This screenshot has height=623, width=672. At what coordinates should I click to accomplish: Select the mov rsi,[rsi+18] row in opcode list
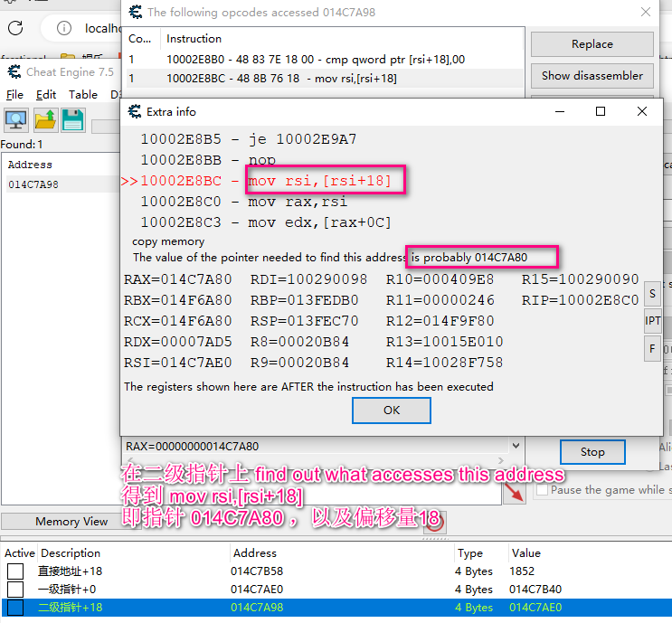(x=325, y=79)
